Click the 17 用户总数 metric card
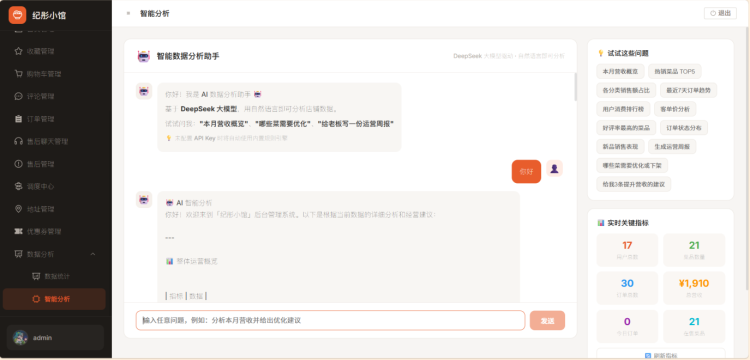Screen dimensions: 750x360 627,250
